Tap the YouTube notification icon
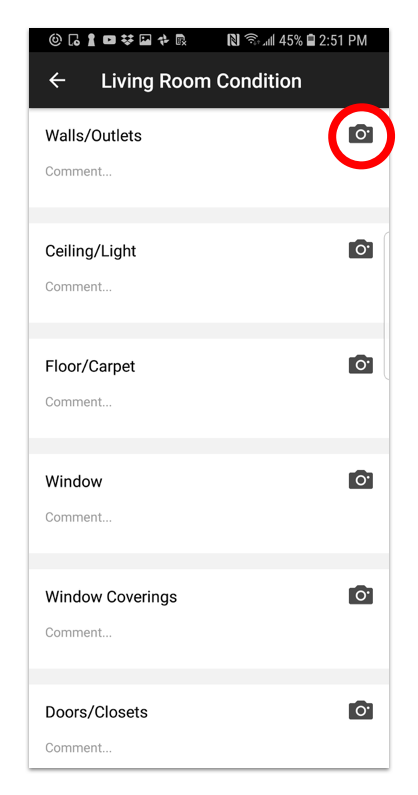The image size is (418, 795). click(x=109, y=40)
